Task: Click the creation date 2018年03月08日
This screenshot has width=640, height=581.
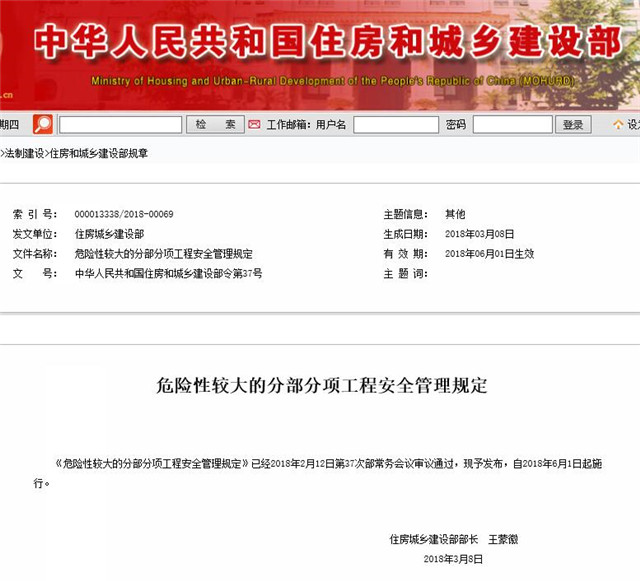Action: [x=479, y=234]
